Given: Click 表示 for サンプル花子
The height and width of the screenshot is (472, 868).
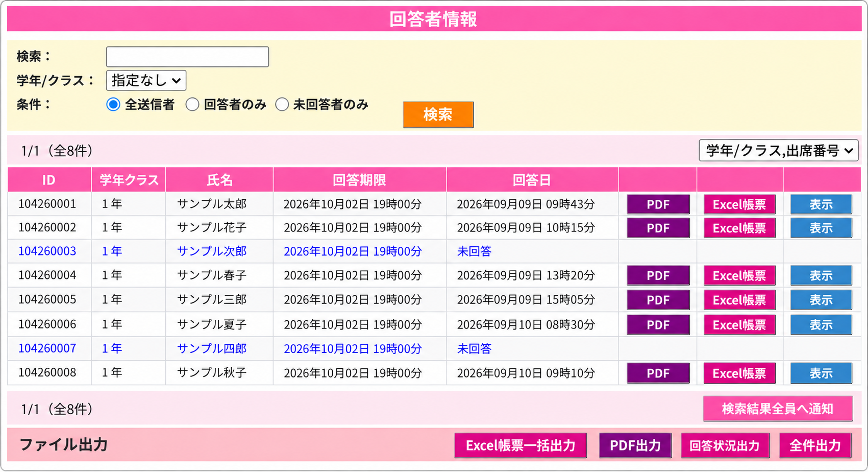Looking at the screenshot, I should [821, 228].
